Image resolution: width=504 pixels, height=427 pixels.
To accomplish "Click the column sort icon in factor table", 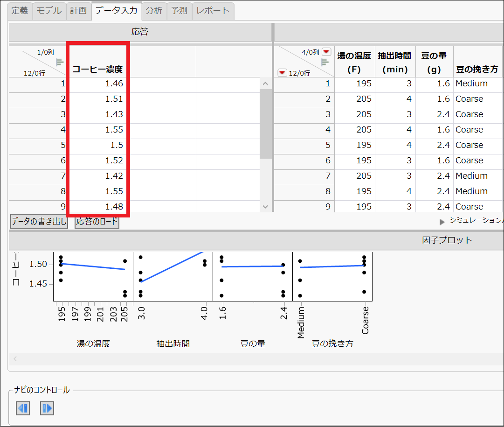I will click(x=325, y=62).
